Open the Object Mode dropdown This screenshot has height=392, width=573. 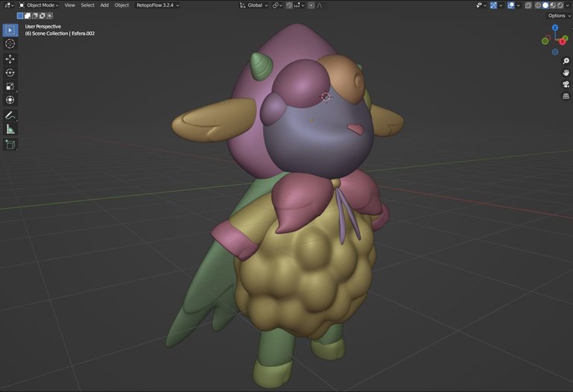[38, 5]
